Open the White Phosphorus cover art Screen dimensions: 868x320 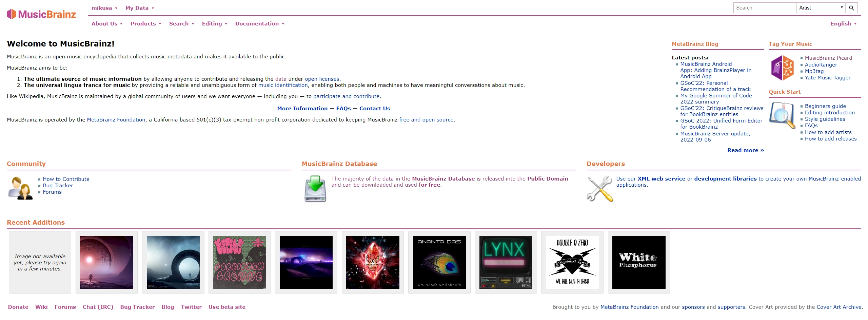(639, 262)
